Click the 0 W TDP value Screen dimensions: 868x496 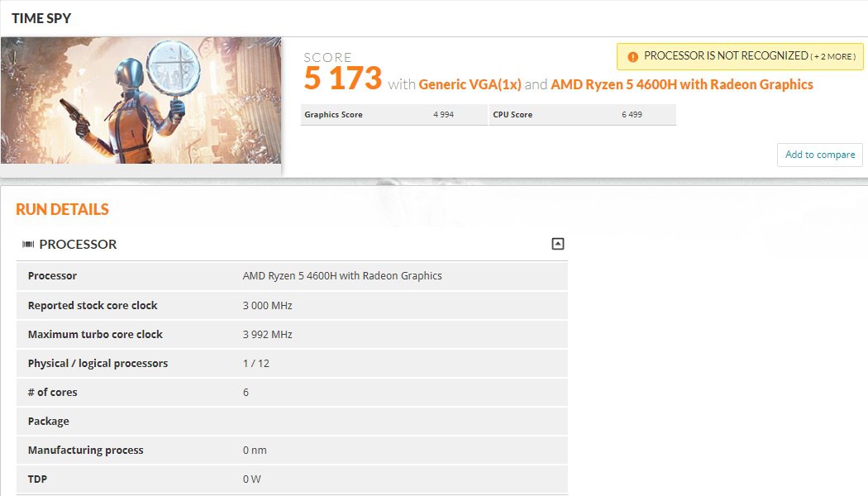point(251,479)
